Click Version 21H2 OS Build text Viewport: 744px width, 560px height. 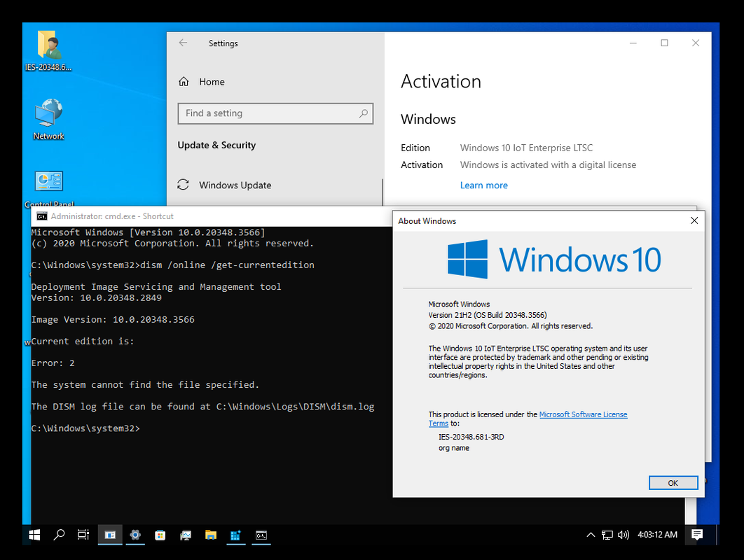pos(488,315)
